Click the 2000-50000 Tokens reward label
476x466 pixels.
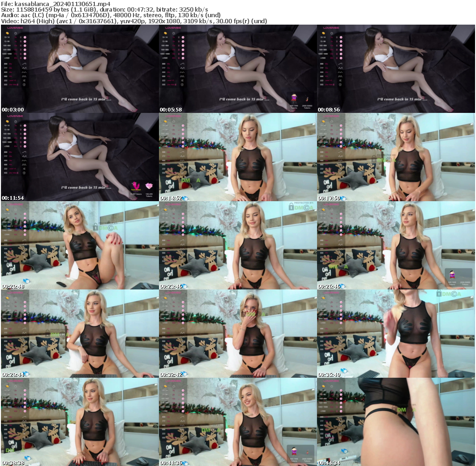pos(307,107)
